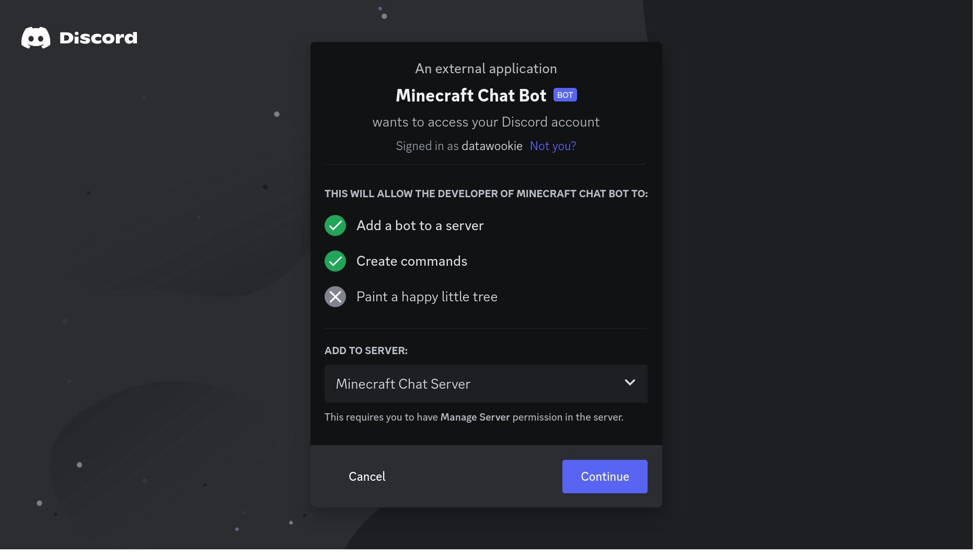
Task: Enable the Paint a happy little tree permission
Action: tap(426, 297)
